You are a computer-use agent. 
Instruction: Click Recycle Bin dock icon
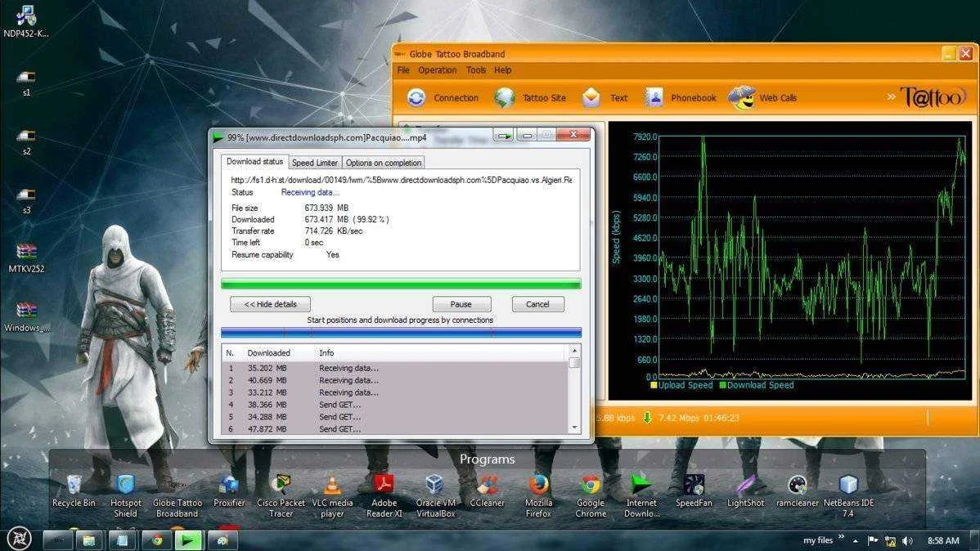74,491
